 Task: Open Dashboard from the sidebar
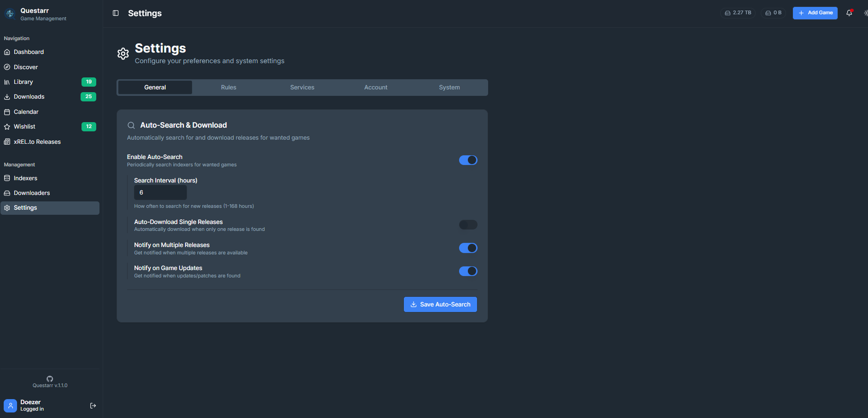(x=29, y=52)
